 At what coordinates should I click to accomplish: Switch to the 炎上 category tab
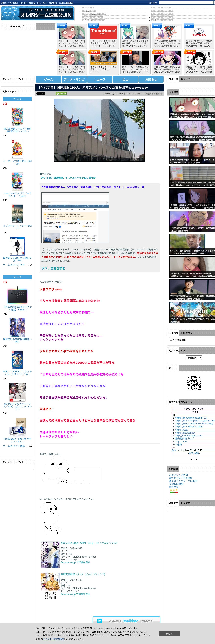click(x=125, y=79)
